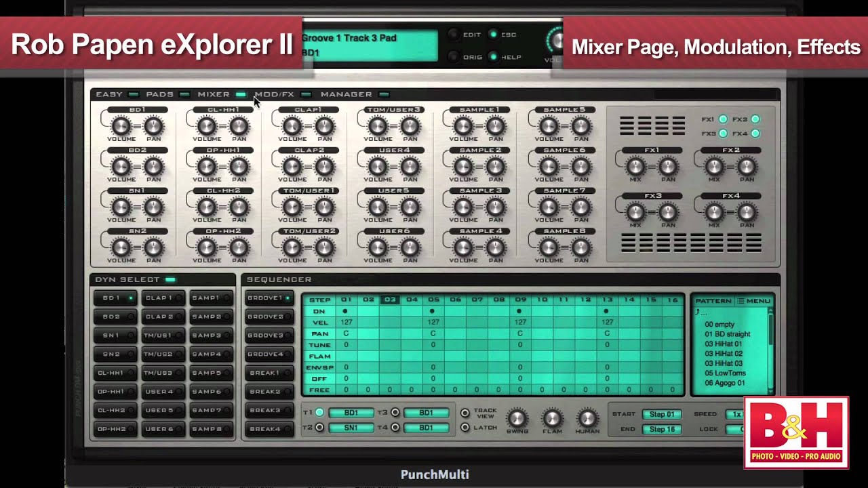The height and width of the screenshot is (488, 868).
Task: Select the OP-HH2 pad button
Action: click(x=115, y=428)
